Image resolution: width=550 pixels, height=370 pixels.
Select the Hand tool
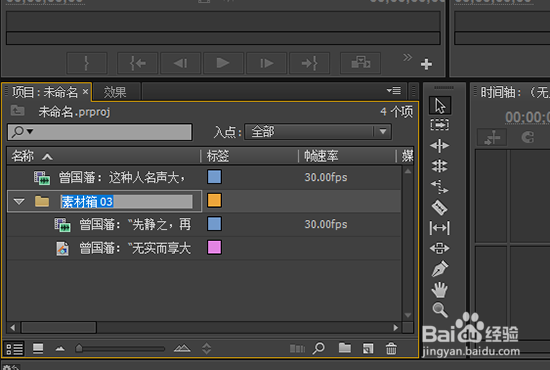click(440, 290)
